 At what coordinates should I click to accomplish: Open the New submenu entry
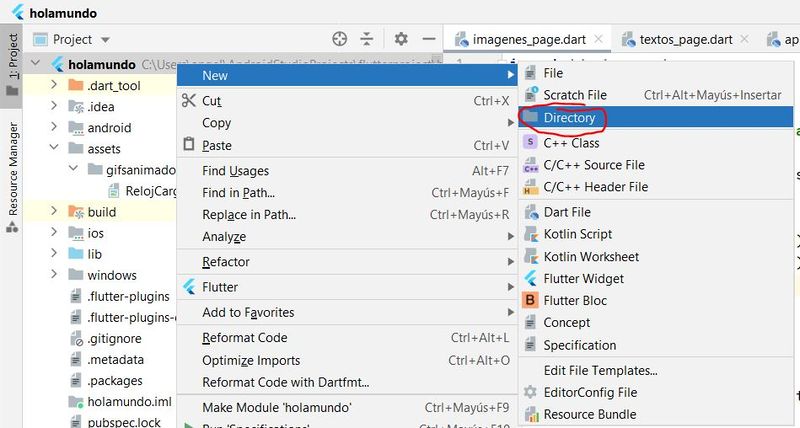347,75
